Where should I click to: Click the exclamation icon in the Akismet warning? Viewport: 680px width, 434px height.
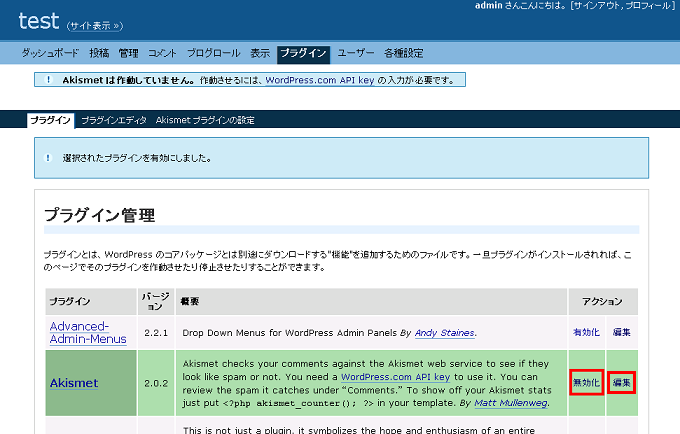click(49, 80)
